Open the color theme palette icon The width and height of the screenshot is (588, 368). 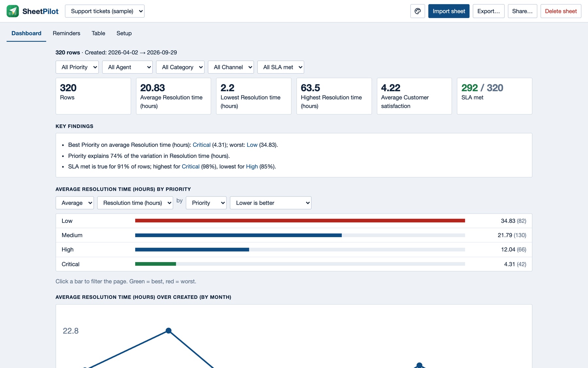tap(417, 11)
